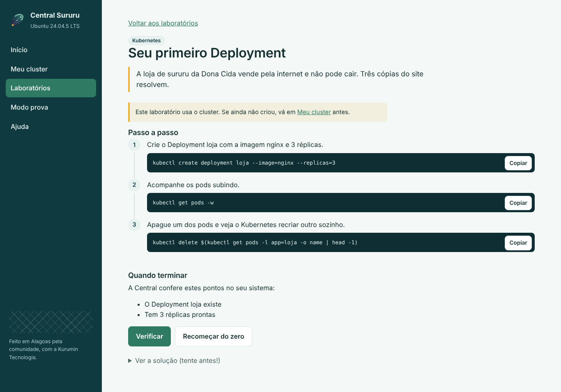Copy the kubectl delete pod command
The image size is (561, 392).
[518, 243]
